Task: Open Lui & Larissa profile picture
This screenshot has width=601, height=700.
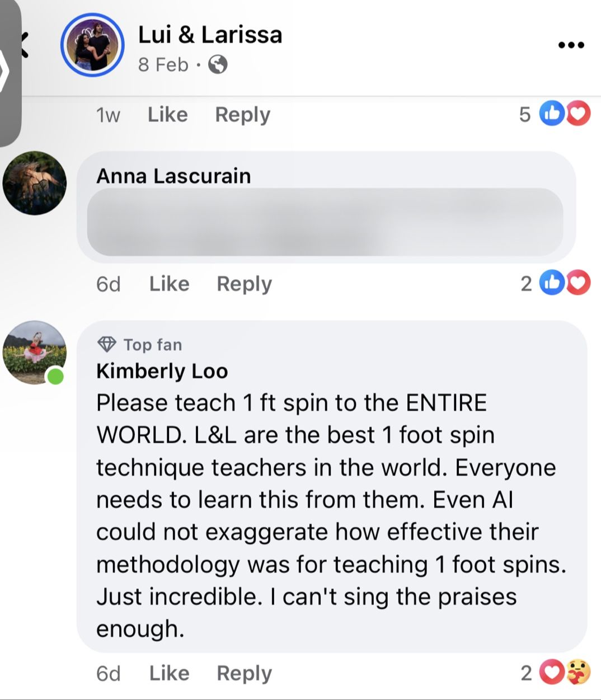Action: tap(92, 45)
